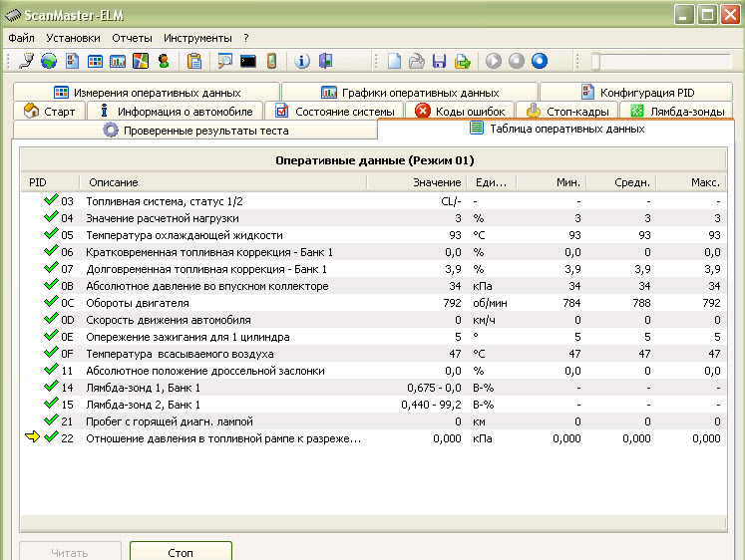The width and height of the screenshot is (745, 560).
Task: Click the blue info toolbar icon
Action: [302, 61]
